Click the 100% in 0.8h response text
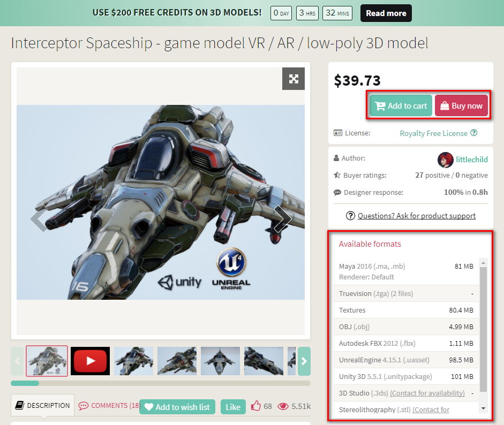This screenshot has width=504, height=425. pos(466,192)
